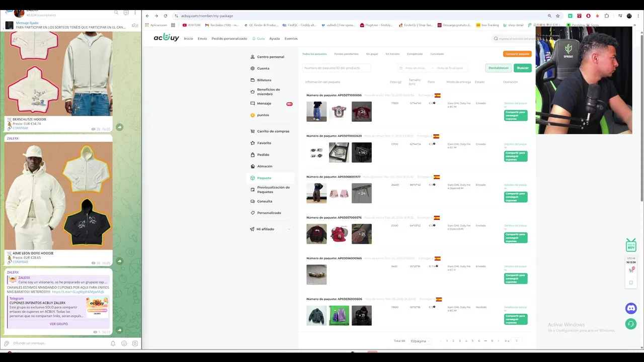Click the browser back arrow
The width and height of the screenshot is (644, 362).
(x=147, y=16)
